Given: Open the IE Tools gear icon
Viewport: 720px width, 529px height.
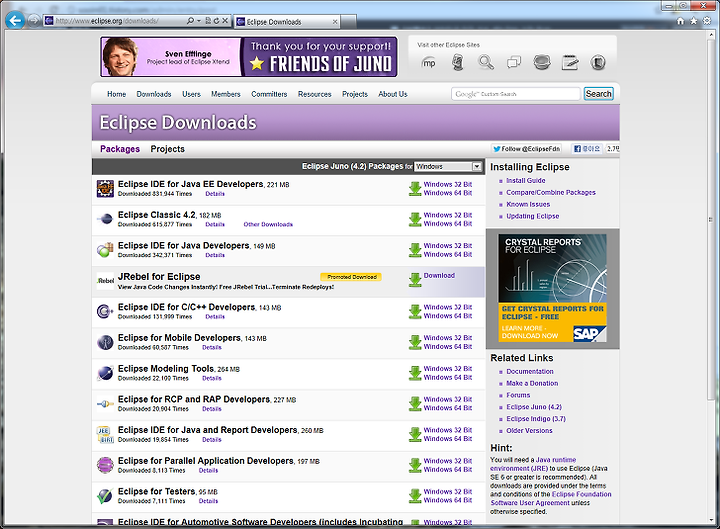Looking at the screenshot, I should (x=707, y=21).
